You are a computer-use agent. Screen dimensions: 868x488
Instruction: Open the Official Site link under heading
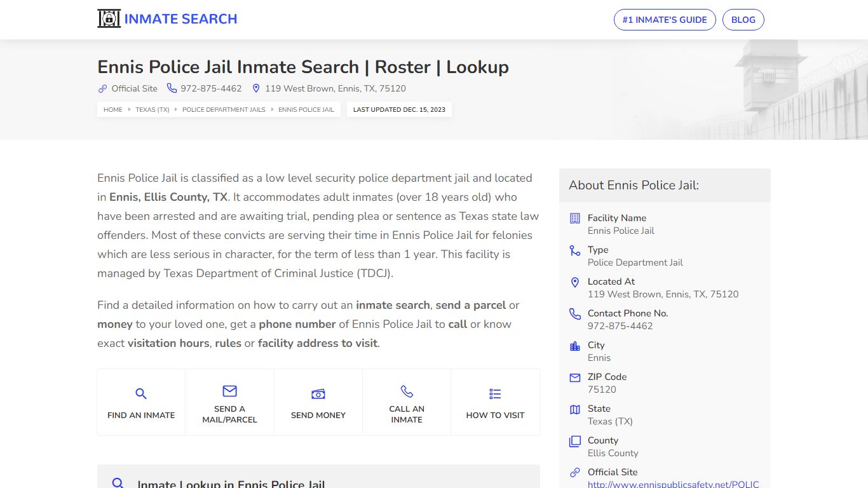click(x=134, y=88)
